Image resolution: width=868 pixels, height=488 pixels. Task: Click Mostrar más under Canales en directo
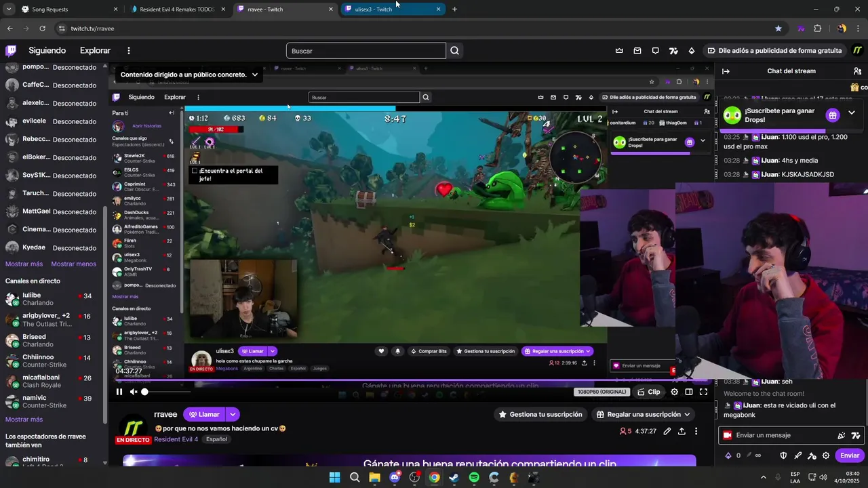pyautogui.click(x=24, y=419)
